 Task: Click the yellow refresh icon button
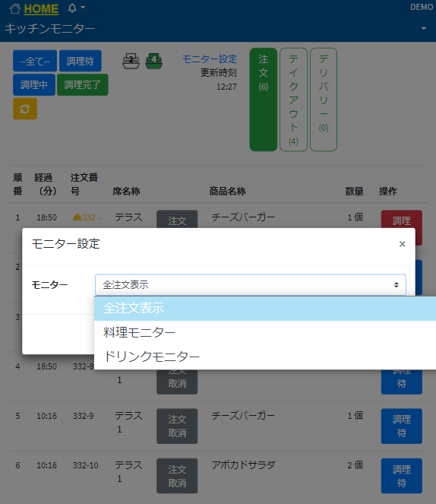[25, 109]
